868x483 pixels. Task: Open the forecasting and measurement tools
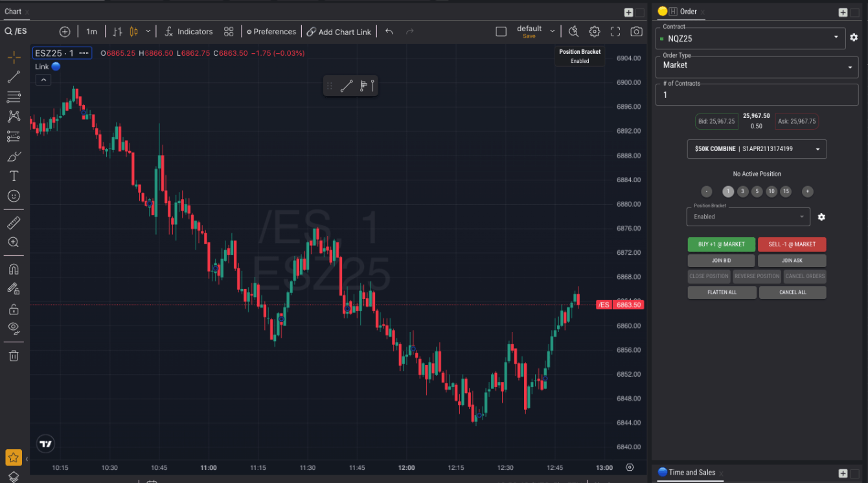[14, 136]
